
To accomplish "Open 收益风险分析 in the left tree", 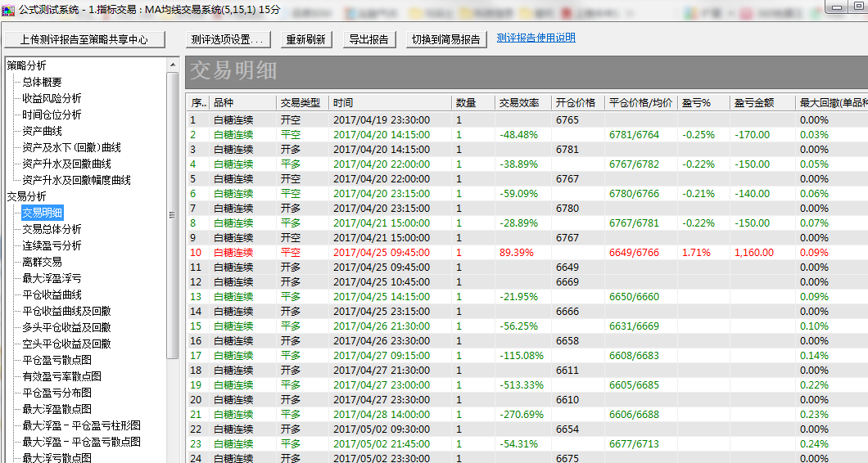I will coord(52,98).
